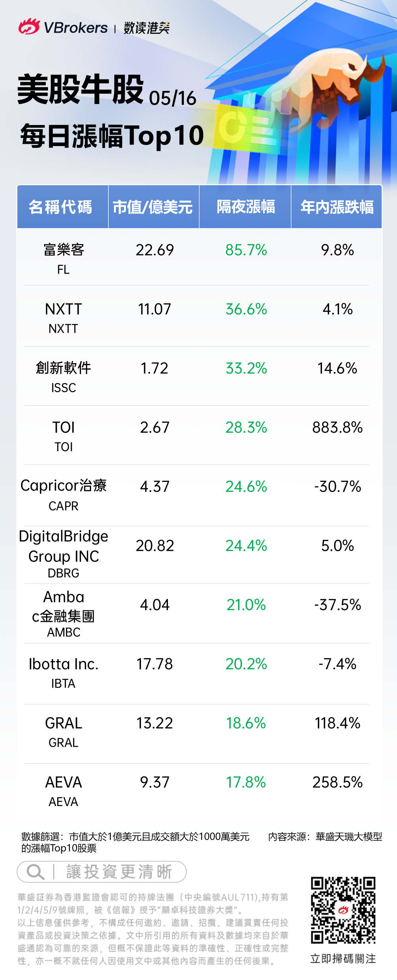Click the QR code to follow

coord(343,910)
